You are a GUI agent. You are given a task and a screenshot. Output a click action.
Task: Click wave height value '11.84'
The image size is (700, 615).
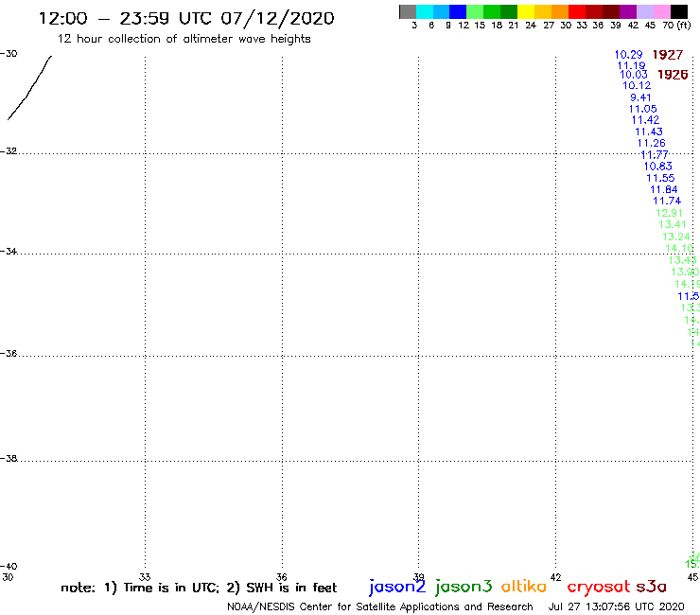(664, 189)
